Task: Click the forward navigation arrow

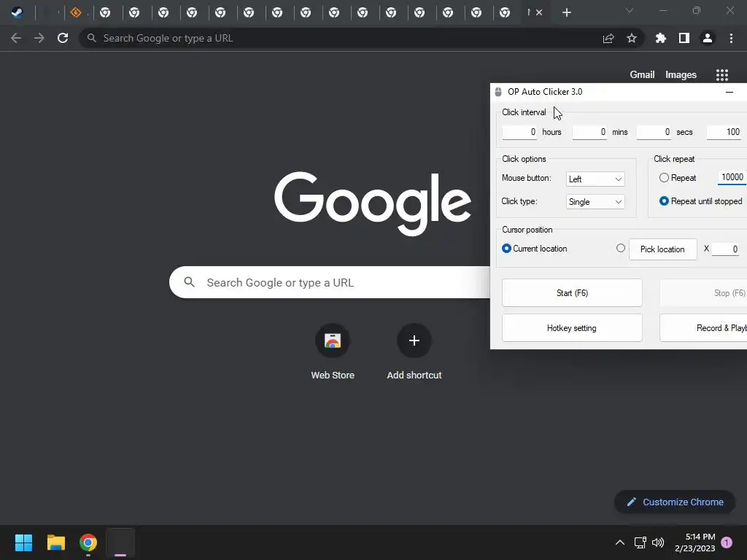Action: tap(39, 38)
